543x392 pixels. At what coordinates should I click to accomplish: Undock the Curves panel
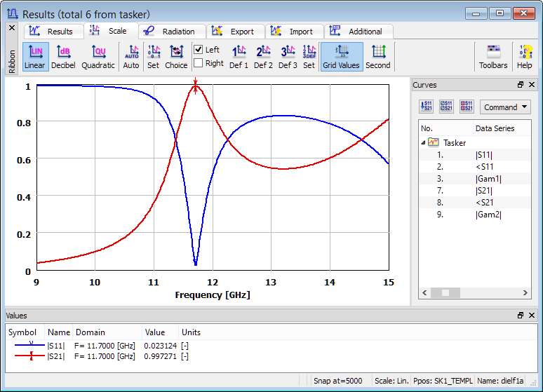click(521, 85)
